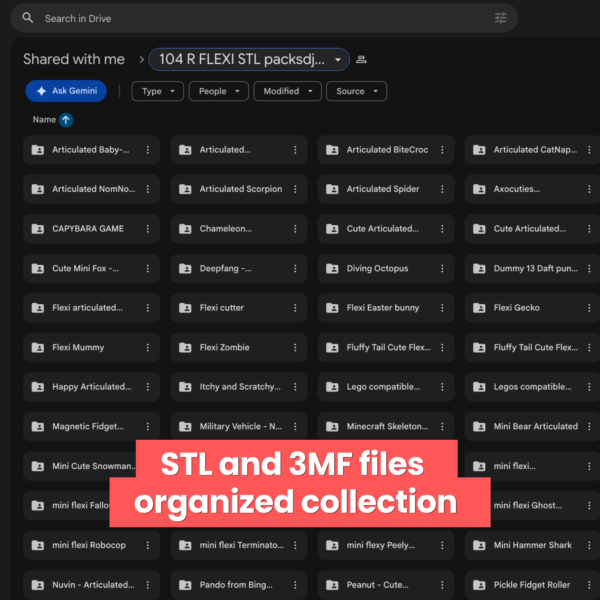Select the Flexi Zombie folder

point(239,347)
